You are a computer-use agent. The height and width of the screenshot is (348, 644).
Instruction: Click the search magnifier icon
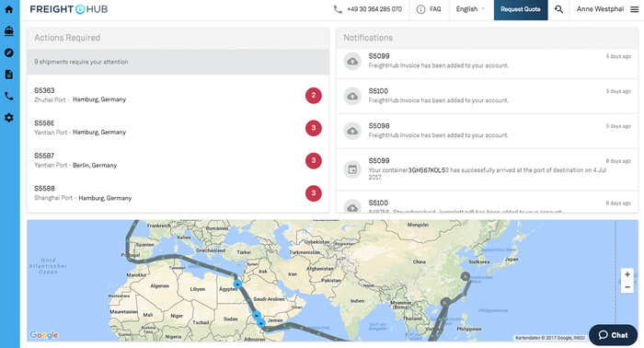tap(558, 9)
